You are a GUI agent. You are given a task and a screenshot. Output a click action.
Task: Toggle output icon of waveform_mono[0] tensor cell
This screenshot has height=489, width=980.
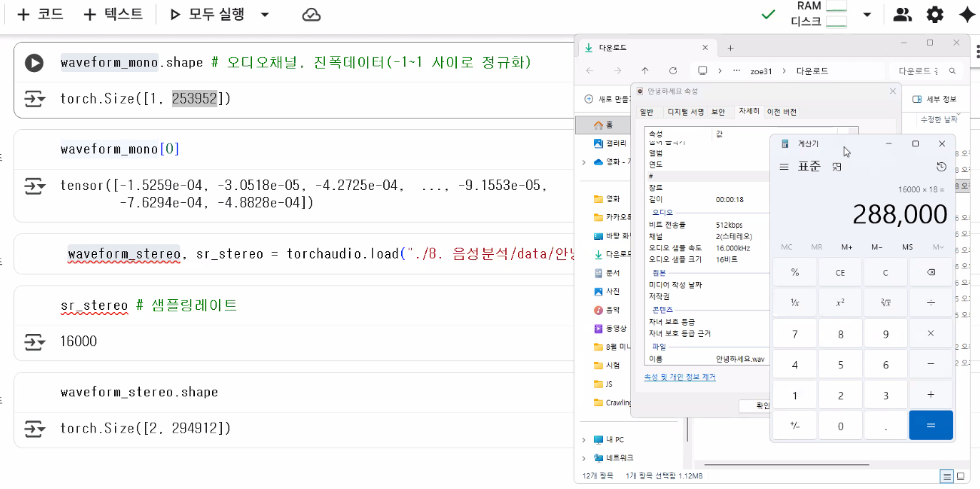tap(34, 186)
